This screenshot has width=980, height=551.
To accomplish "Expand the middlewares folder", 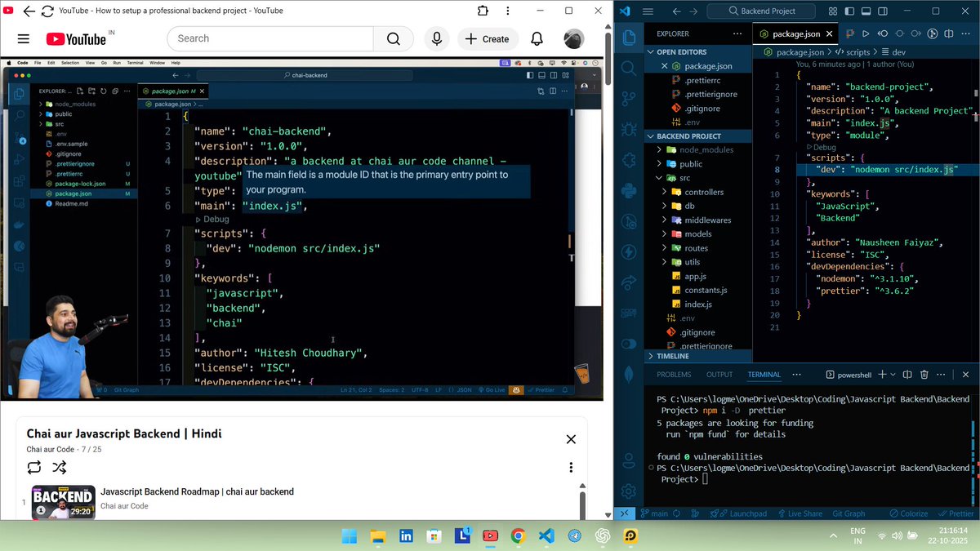I will tap(699, 220).
